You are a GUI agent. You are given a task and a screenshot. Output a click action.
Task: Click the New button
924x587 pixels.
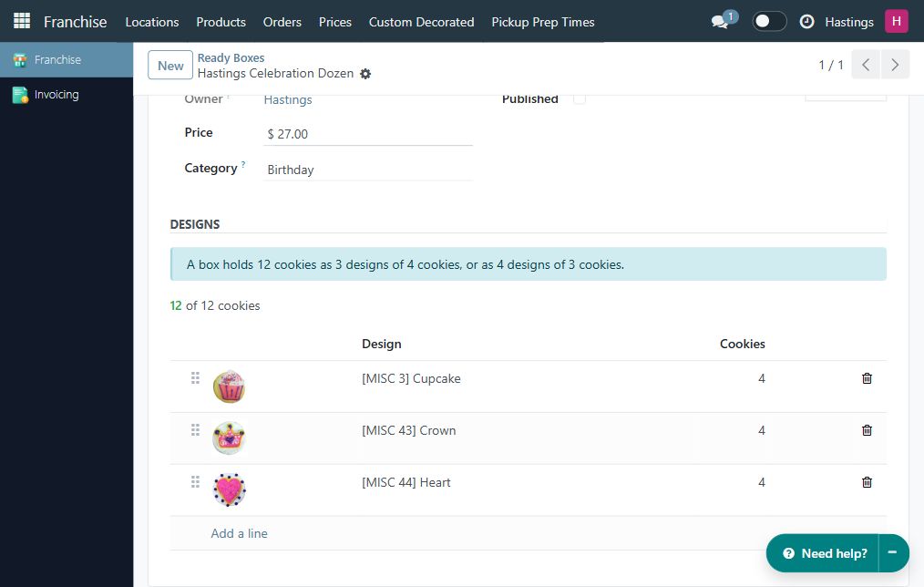coord(170,65)
